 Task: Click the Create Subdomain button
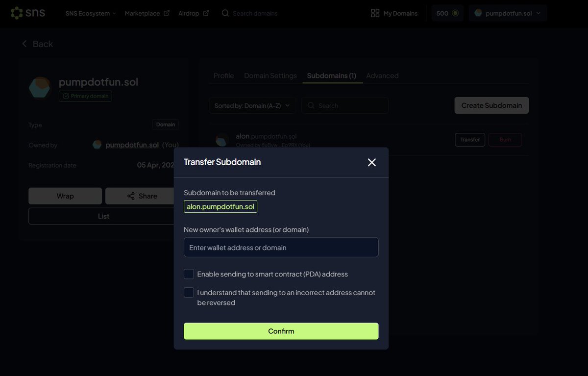[491, 105]
